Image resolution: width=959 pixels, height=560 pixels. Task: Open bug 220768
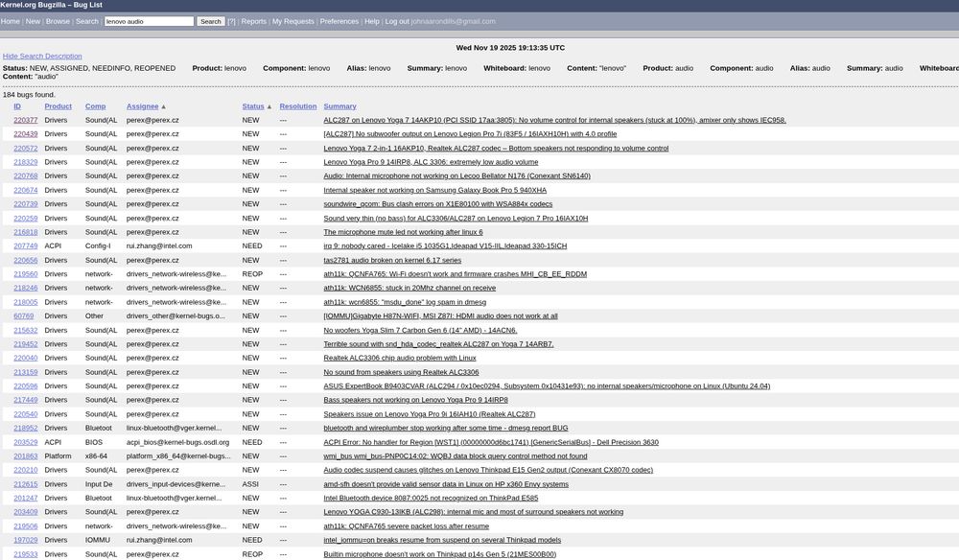coord(26,176)
